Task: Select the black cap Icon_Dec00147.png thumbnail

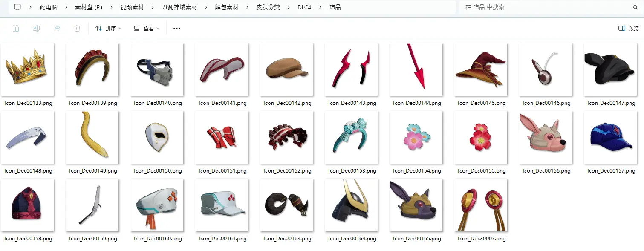Action: pos(610,69)
